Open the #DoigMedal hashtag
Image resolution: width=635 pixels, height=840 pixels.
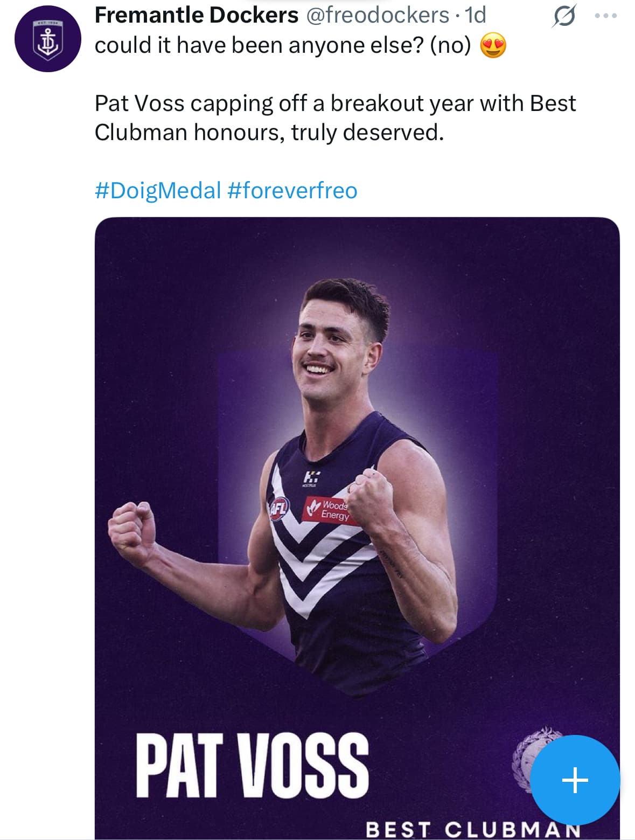tap(158, 191)
